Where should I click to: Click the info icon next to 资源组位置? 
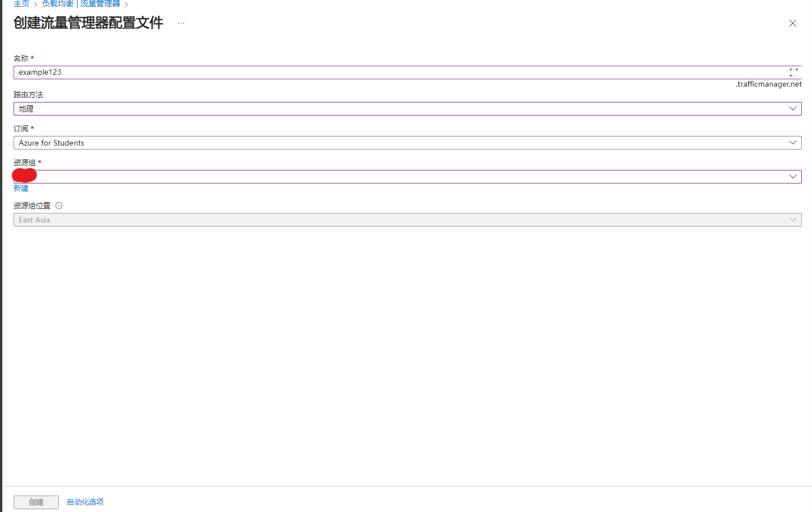coord(59,206)
